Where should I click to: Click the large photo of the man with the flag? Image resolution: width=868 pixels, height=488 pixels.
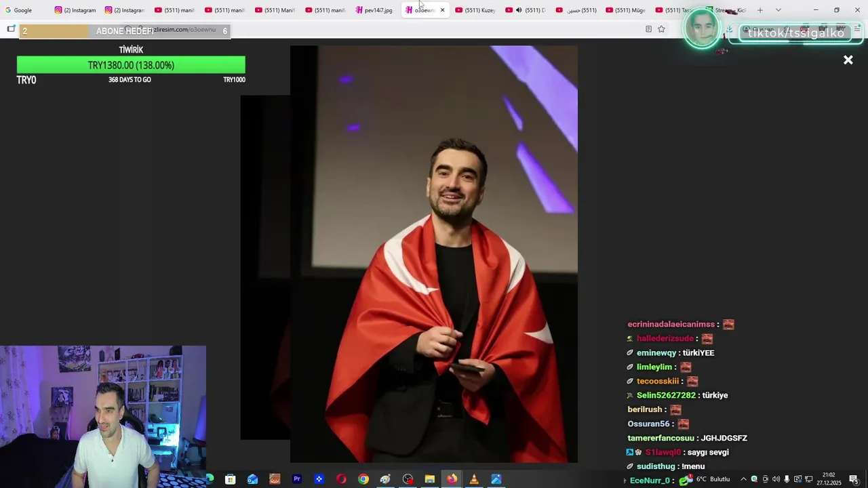point(434,254)
